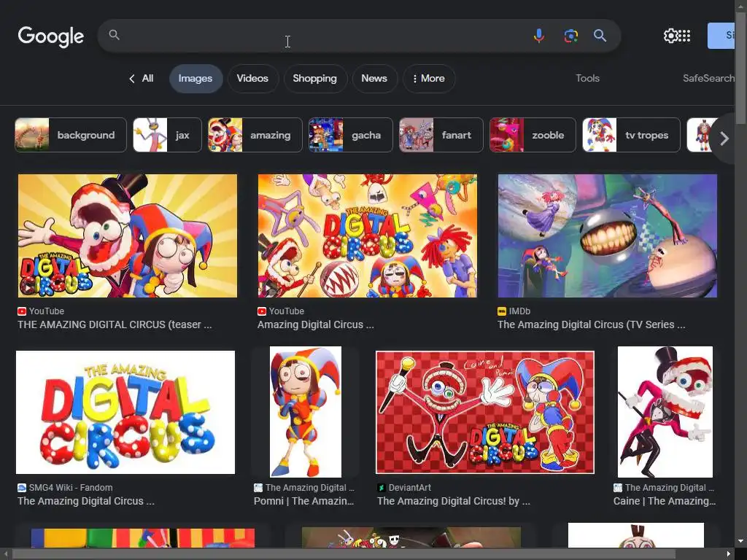This screenshot has width=747, height=560.
Task: Filter by the tv tropes chip
Action: 631,135
